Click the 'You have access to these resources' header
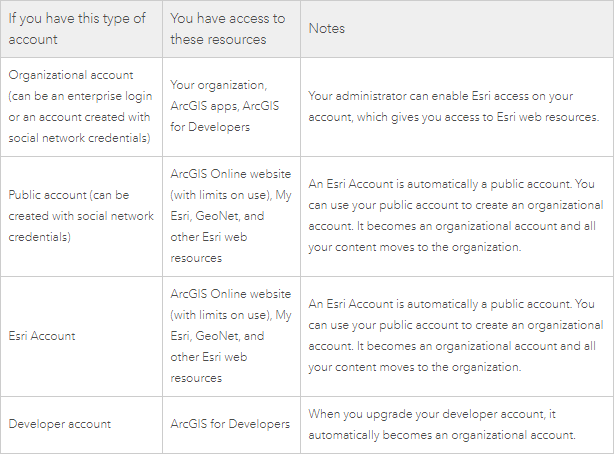This screenshot has width=615, height=456. click(x=231, y=29)
